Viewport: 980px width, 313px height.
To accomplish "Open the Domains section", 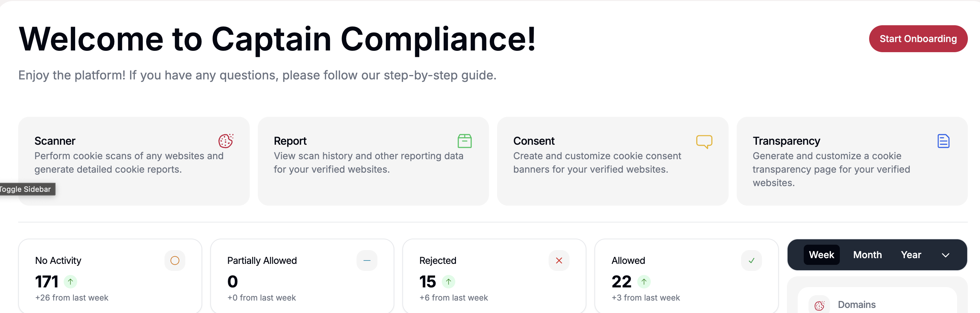I will point(856,304).
